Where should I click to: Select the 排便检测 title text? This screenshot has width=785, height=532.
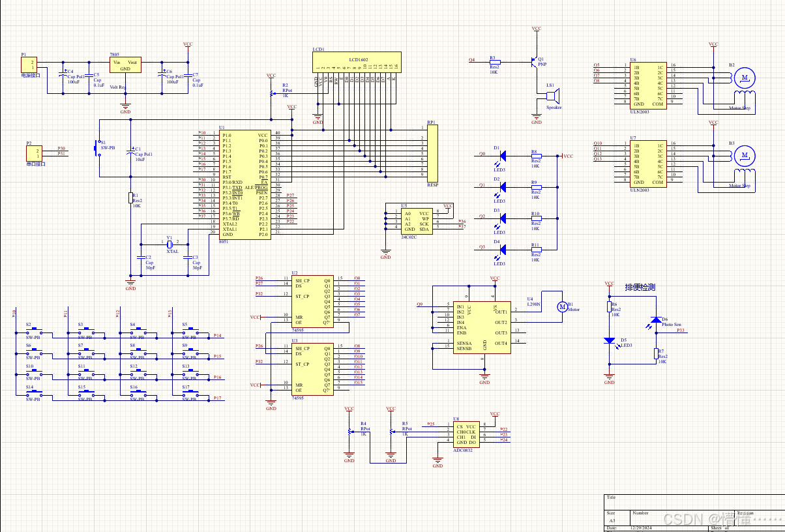pyautogui.click(x=640, y=288)
